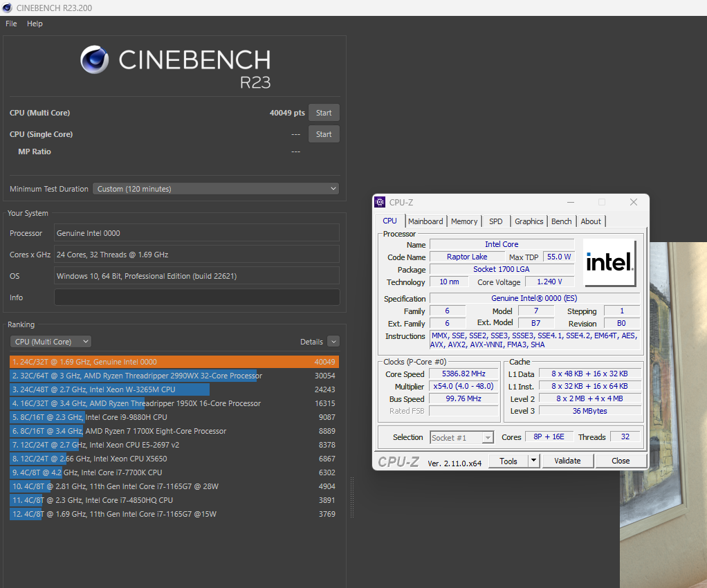Select ranking row Core i7-4850HQ
707x588 pixels.
click(x=174, y=500)
